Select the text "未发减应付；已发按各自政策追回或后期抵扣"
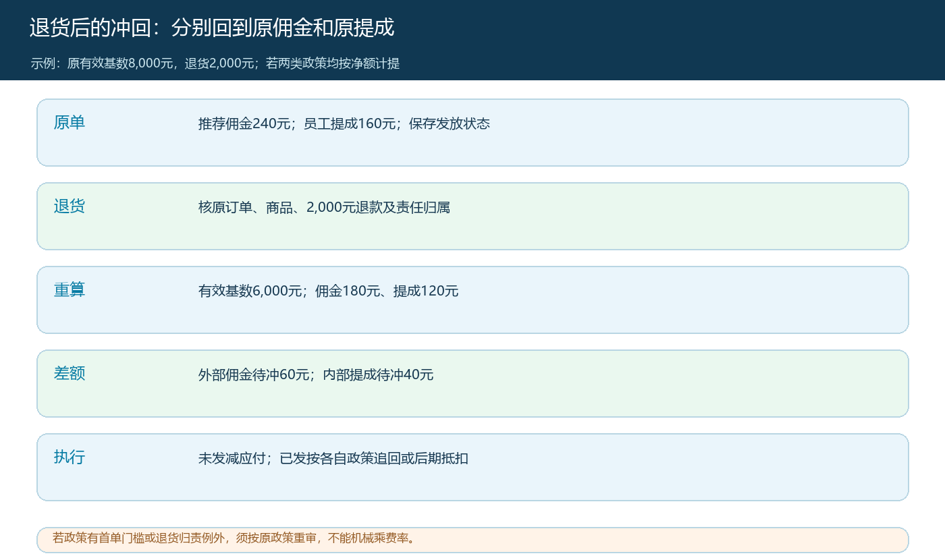 tap(333, 458)
